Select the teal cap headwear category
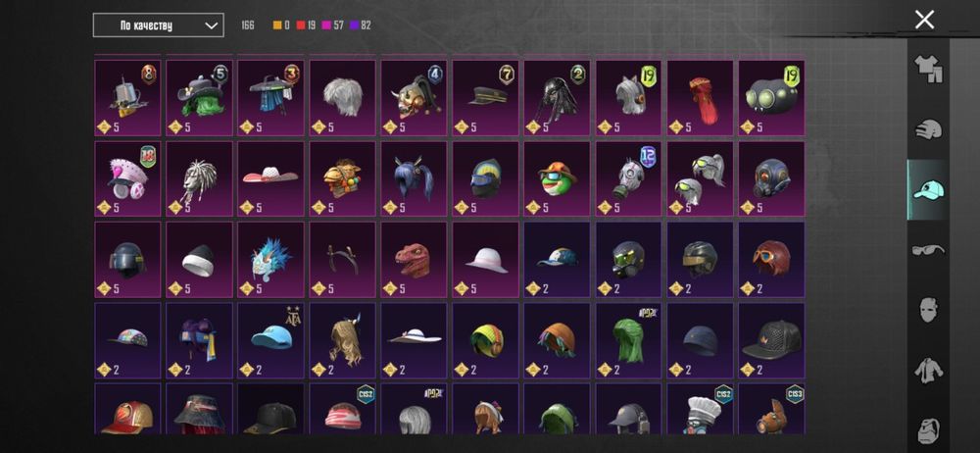980x453 pixels. [x=928, y=189]
